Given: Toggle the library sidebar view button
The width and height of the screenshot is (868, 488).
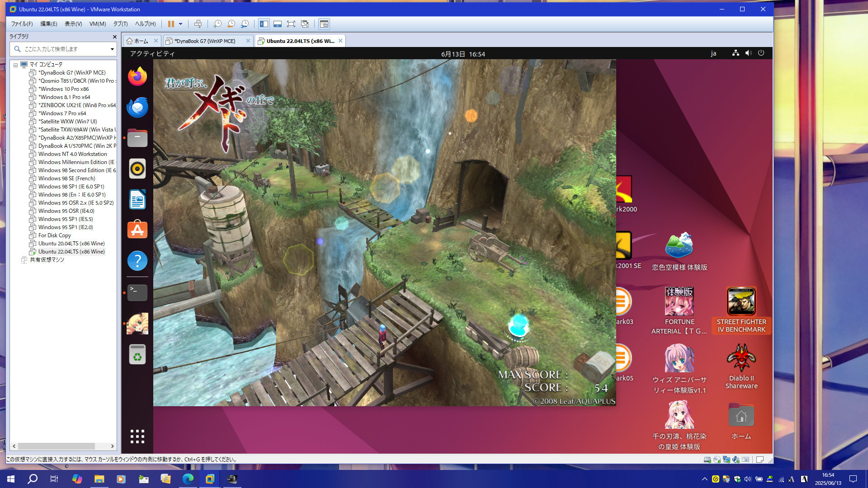Looking at the screenshot, I should [x=264, y=24].
